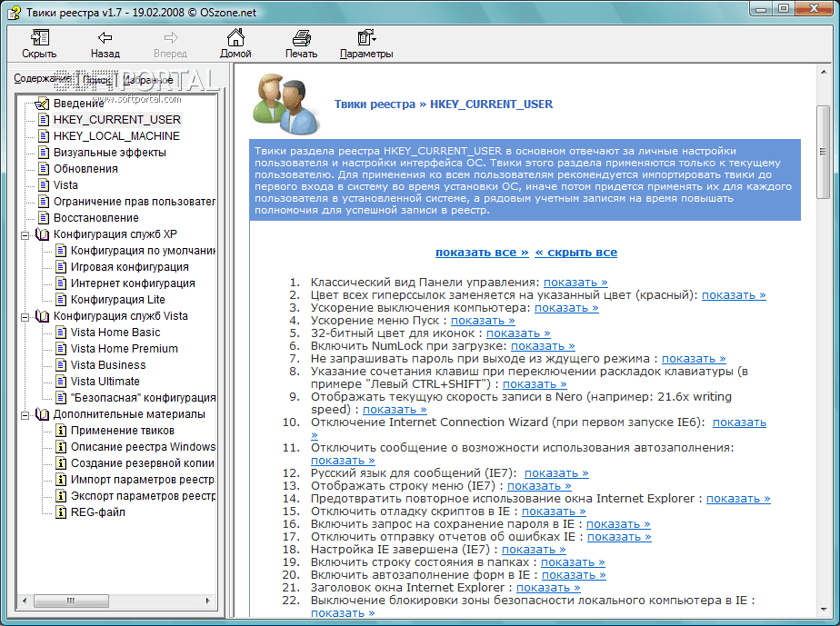Show tweak for Классический вид Панели управления
Image resolution: width=840 pixels, height=626 pixels.
(x=575, y=283)
